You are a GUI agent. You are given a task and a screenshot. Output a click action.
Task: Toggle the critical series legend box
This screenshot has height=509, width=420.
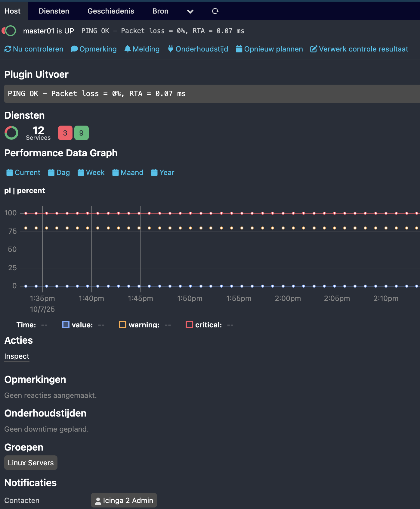tap(189, 325)
